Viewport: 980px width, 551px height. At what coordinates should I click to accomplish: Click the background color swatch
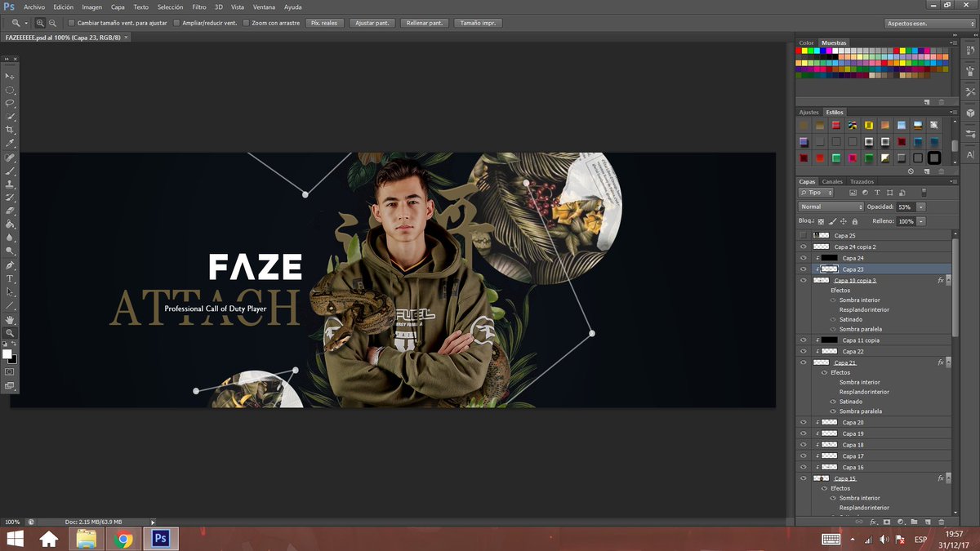pos(13,359)
